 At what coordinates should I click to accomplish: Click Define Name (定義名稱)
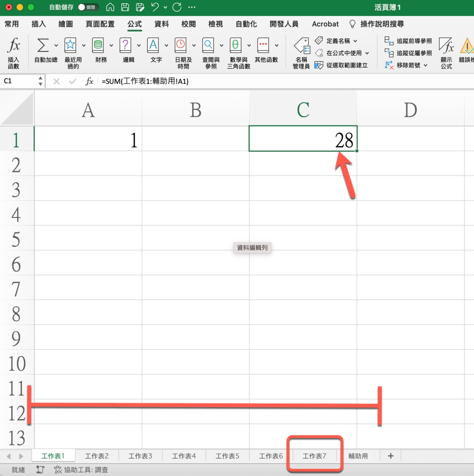click(338, 41)
